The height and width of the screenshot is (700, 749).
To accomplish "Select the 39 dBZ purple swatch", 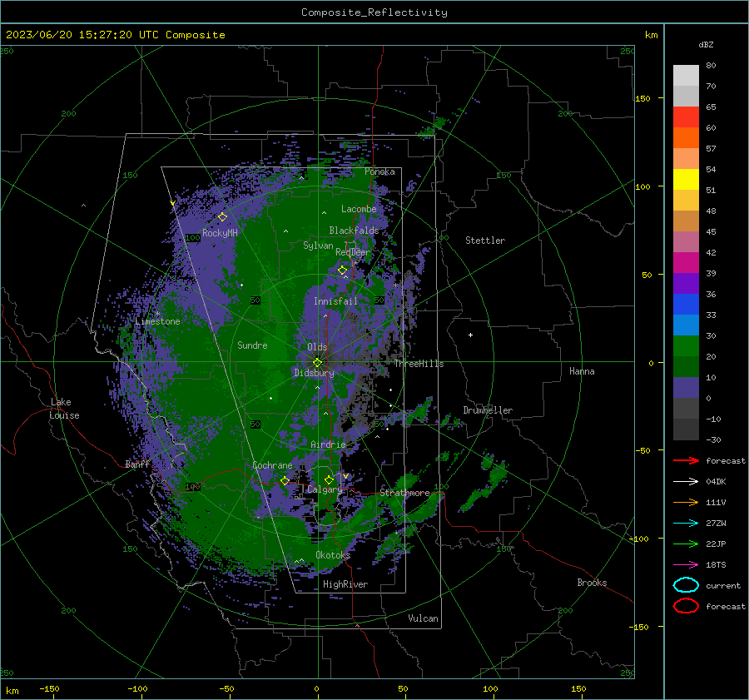I will [x=686, y=283].
